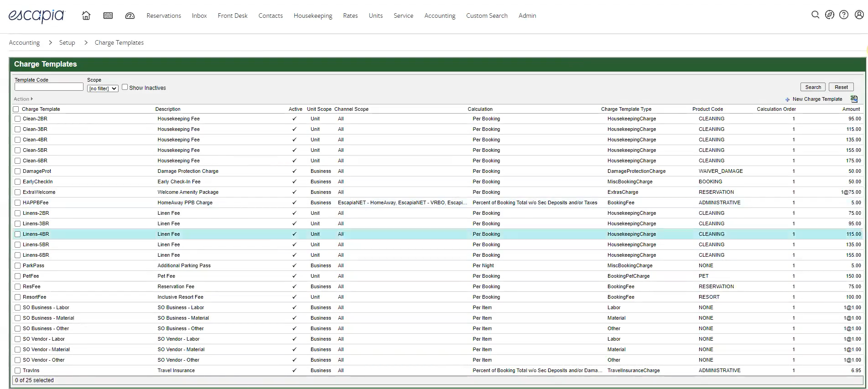Click the Search button
Image resolution: width=868 pixels, height=389 pixels.
pos(813,87)
